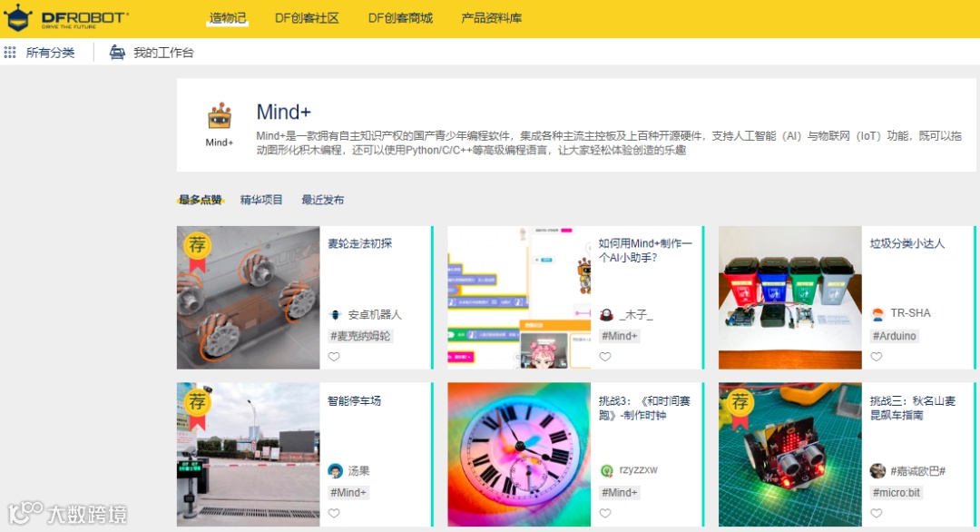Open micro:bit robot car thumbnail

tap(790, 455)
